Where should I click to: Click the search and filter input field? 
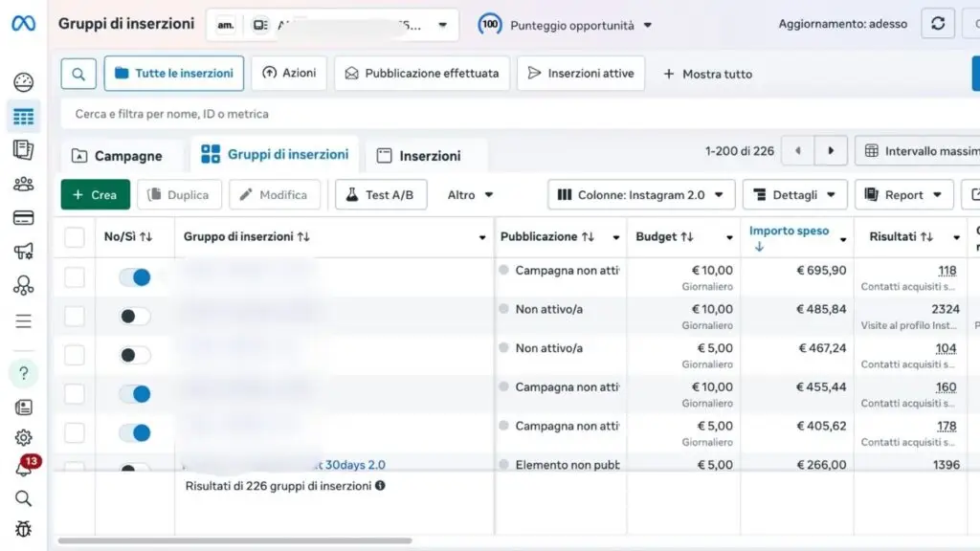click(x=383, y=114)
